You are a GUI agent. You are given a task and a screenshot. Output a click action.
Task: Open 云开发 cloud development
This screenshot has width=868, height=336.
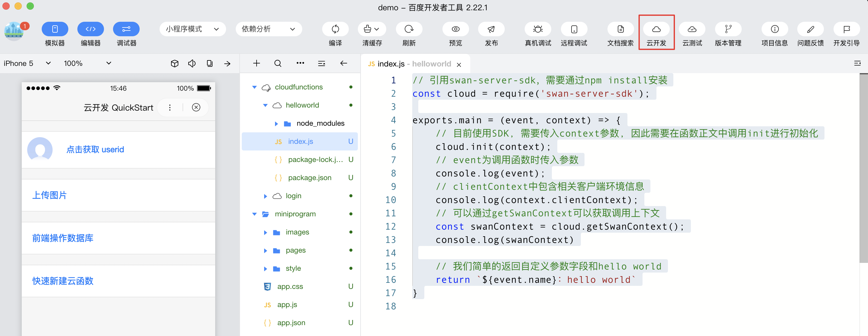coord(656,29)
